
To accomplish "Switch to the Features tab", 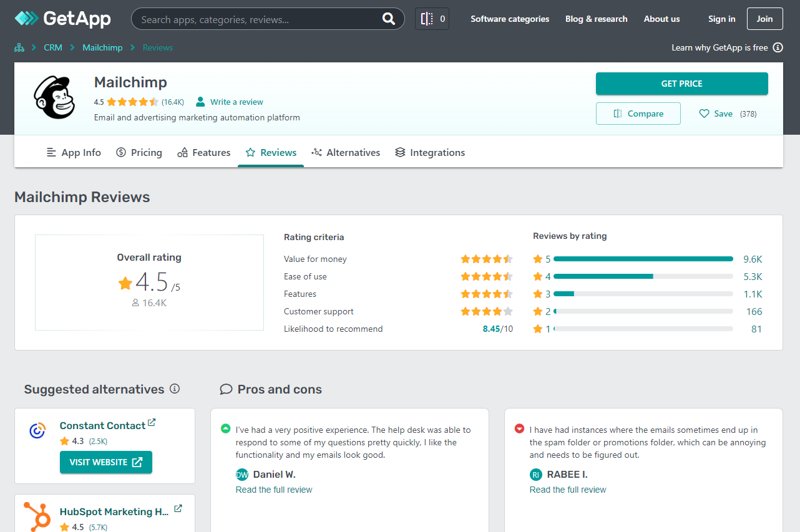I will (x=204, y=152).
